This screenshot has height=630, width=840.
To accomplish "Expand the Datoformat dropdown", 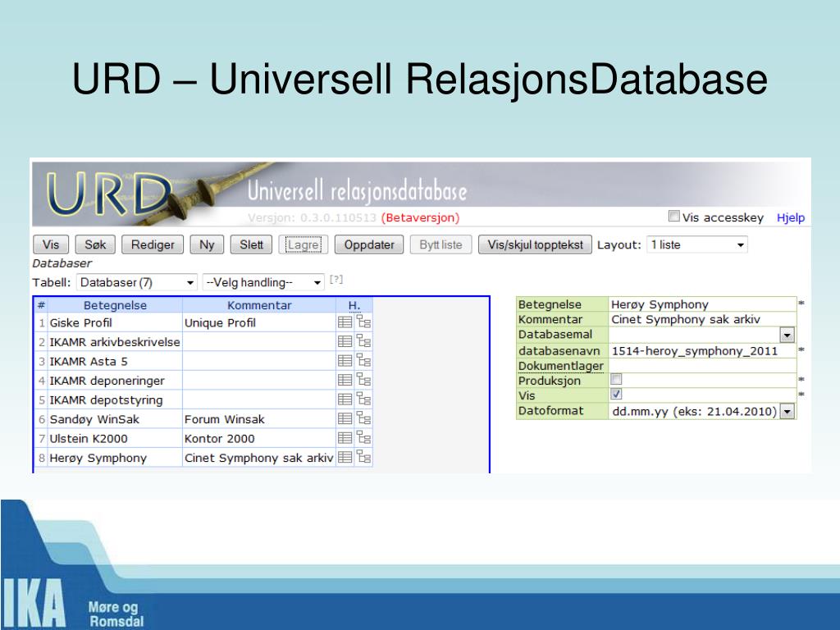I will [x=787, y=412].
